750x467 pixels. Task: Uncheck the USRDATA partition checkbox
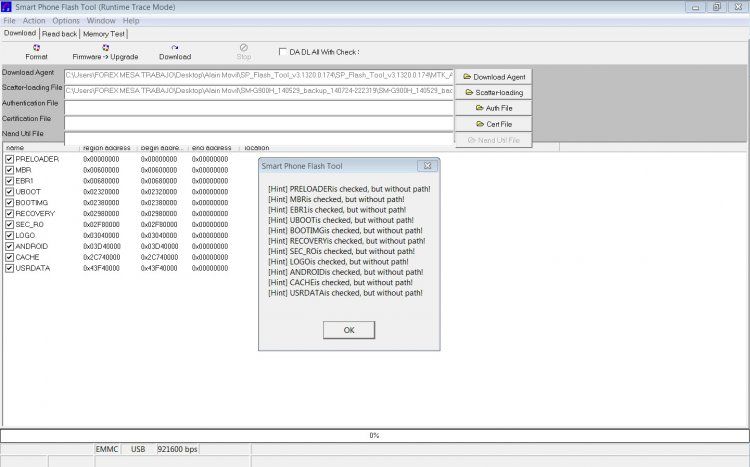10,268
